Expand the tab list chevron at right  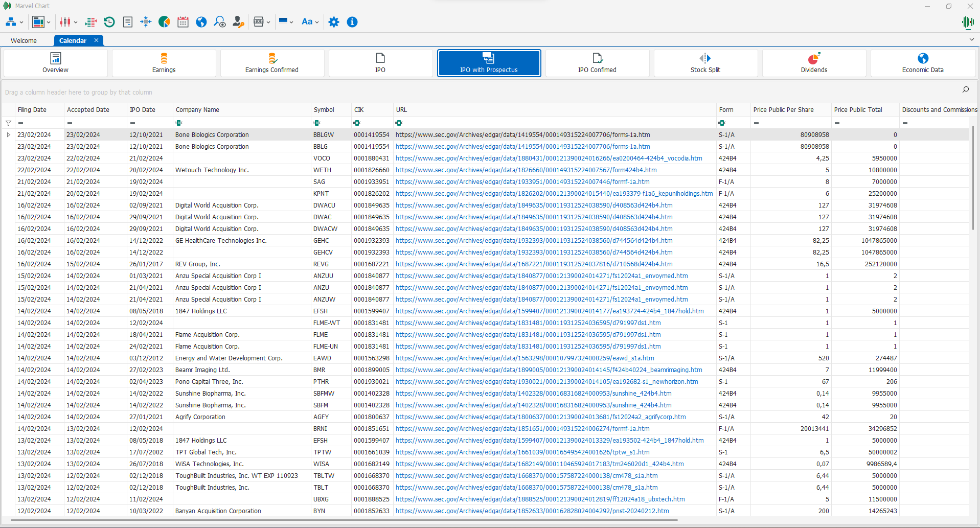click(971, 39)
